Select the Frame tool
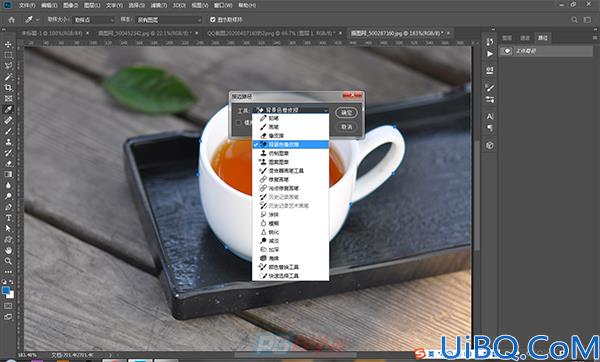 tap(8, 98)
